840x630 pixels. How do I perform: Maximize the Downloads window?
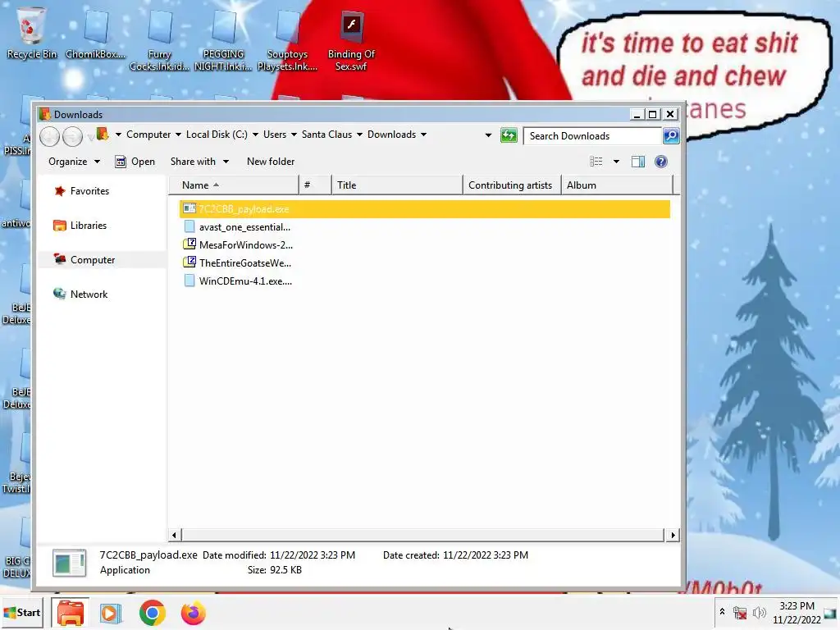coord(653,115)
